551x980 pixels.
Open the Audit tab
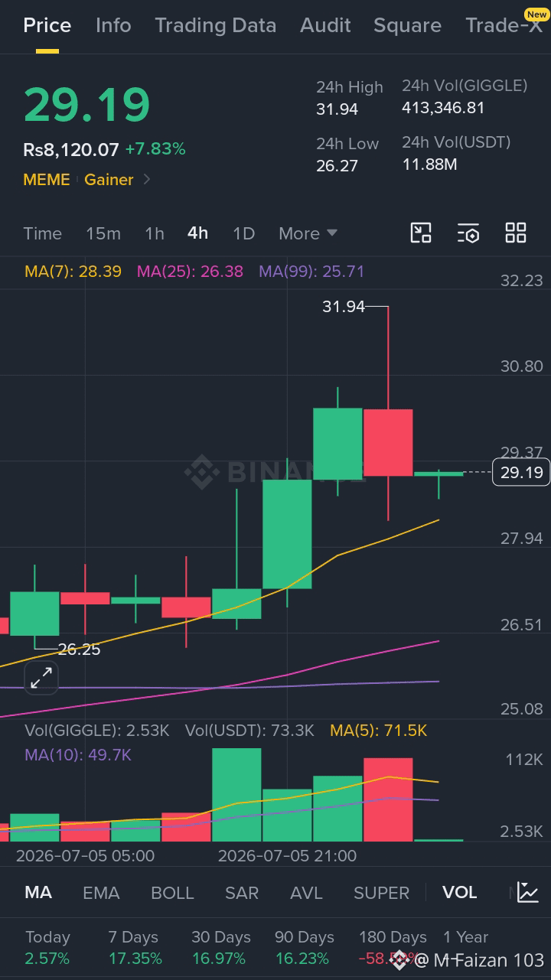(x=325, y=25)
